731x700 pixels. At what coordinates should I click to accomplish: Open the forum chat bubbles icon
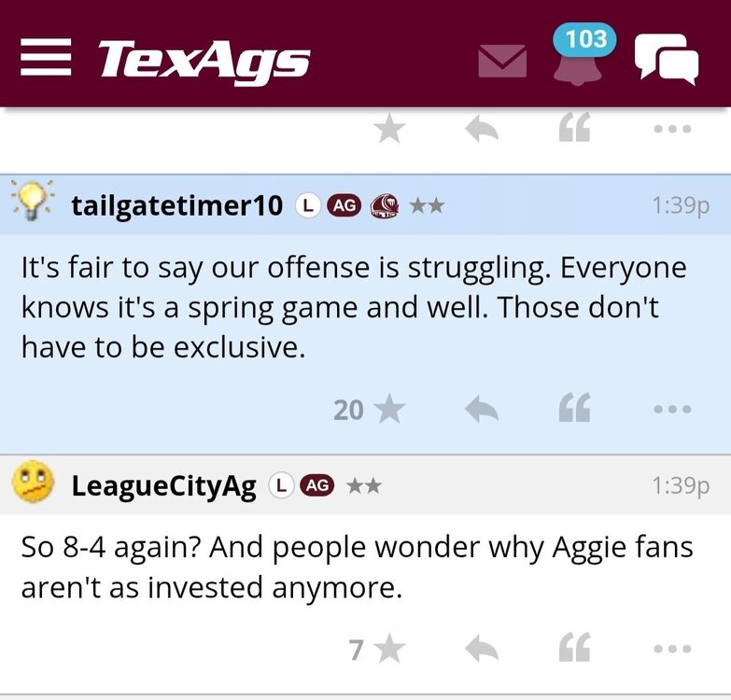(666, 59)
